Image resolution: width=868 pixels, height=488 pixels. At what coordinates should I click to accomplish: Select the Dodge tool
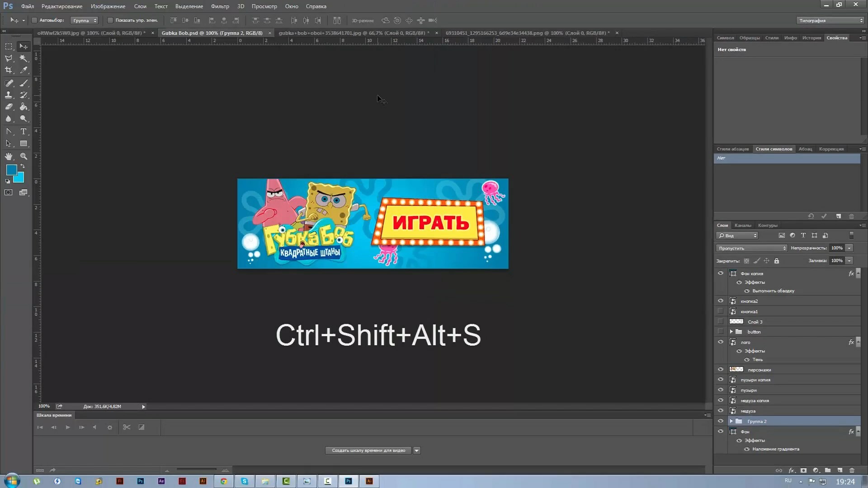coord(24,118)
